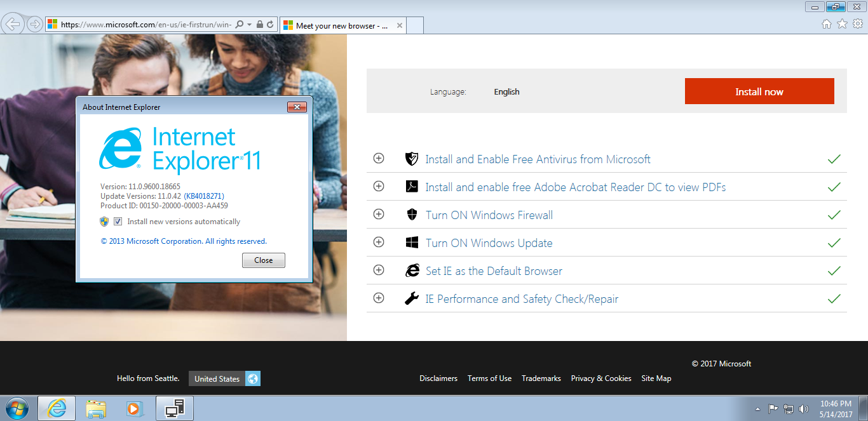Click the search magnifier in the address bar

coord(240,25)
